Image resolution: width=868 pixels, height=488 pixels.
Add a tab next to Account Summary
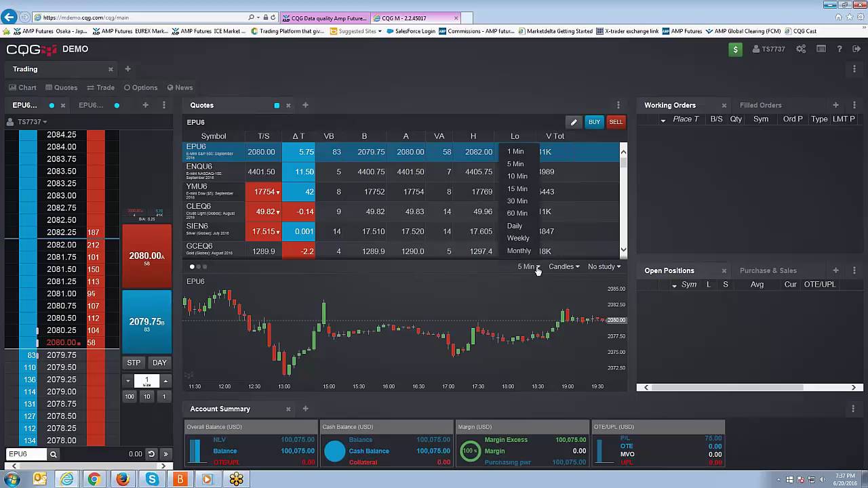[305, 409]
